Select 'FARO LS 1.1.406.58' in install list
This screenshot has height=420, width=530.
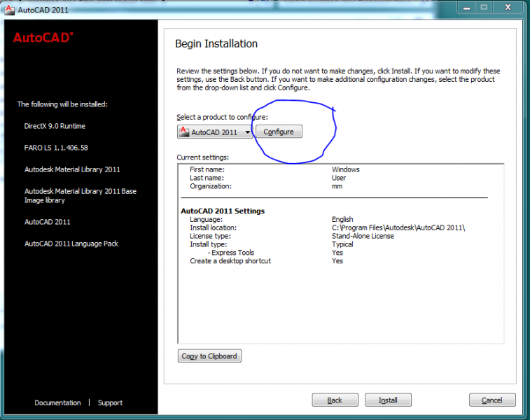56,148
